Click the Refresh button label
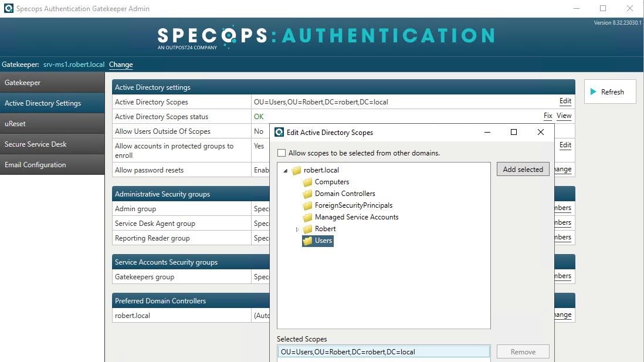The width and height of the screenshot is (644, 362). click(612, 92)
